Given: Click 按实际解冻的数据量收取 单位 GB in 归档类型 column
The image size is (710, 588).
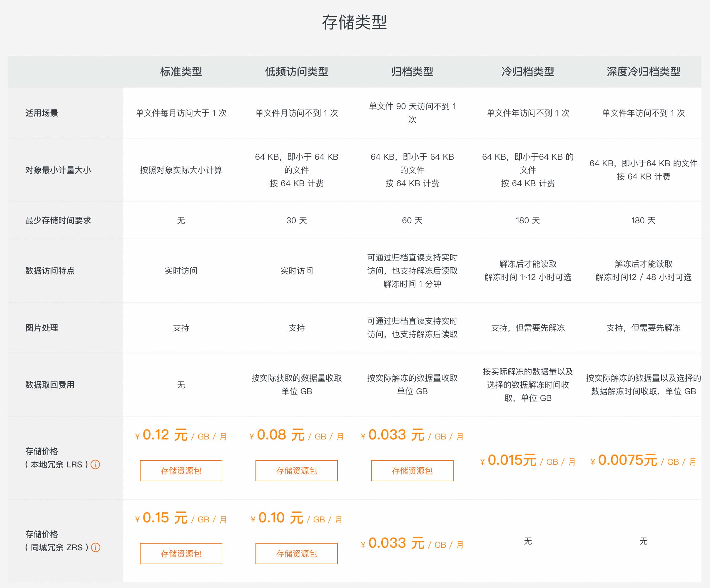Looking at the screenshot, I should [x=412, y=385].
